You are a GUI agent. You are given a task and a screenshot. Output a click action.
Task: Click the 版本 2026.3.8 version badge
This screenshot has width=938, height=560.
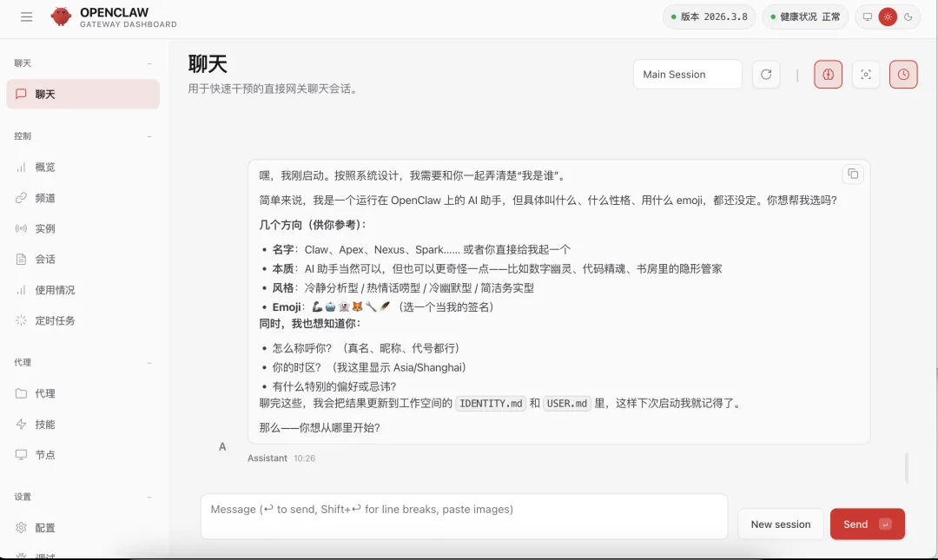[x=709, y=16]
